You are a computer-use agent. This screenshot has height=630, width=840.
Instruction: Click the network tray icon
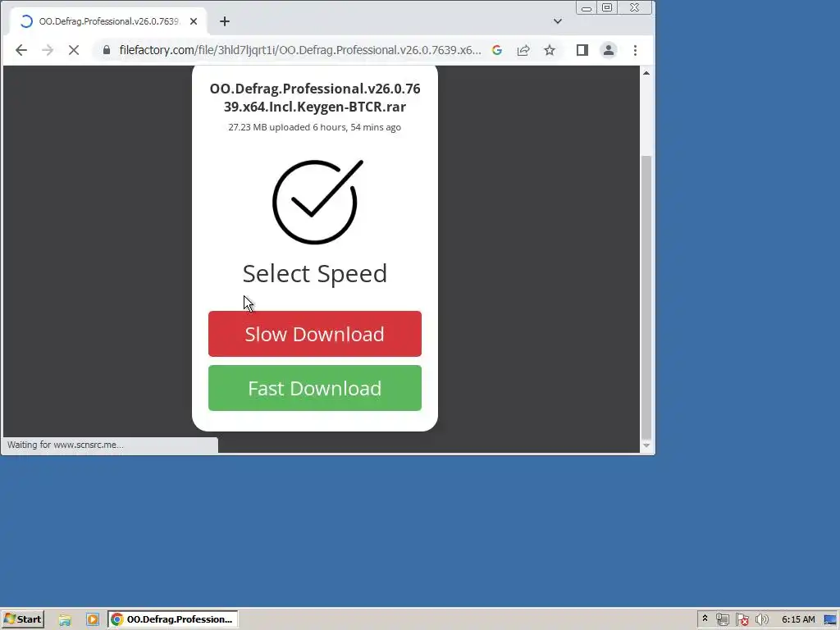tap(722, 620)
